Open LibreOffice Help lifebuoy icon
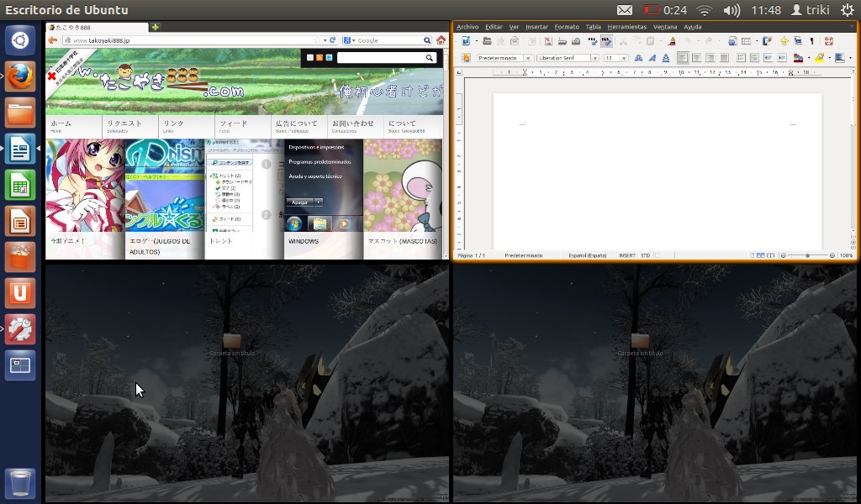Image resolution: width=861 pixels, height=504 pixels. [x=828, y=41]
